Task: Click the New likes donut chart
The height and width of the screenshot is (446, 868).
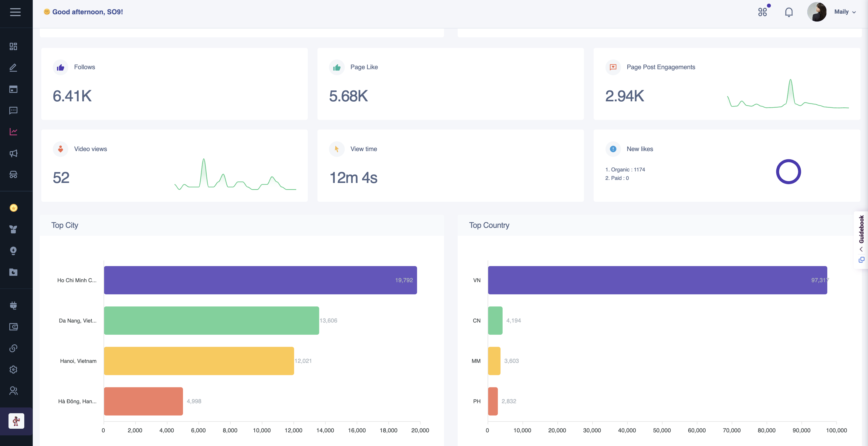Action: tap(788, 172)
